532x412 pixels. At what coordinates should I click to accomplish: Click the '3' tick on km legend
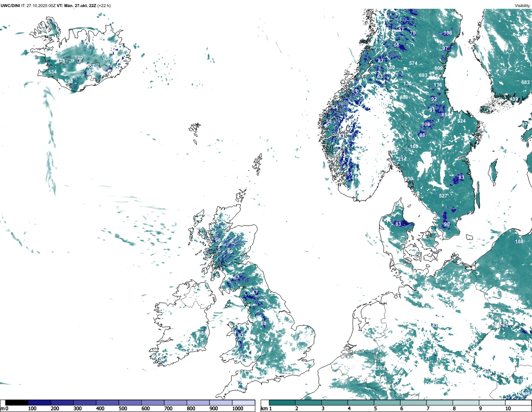point(323,409)
